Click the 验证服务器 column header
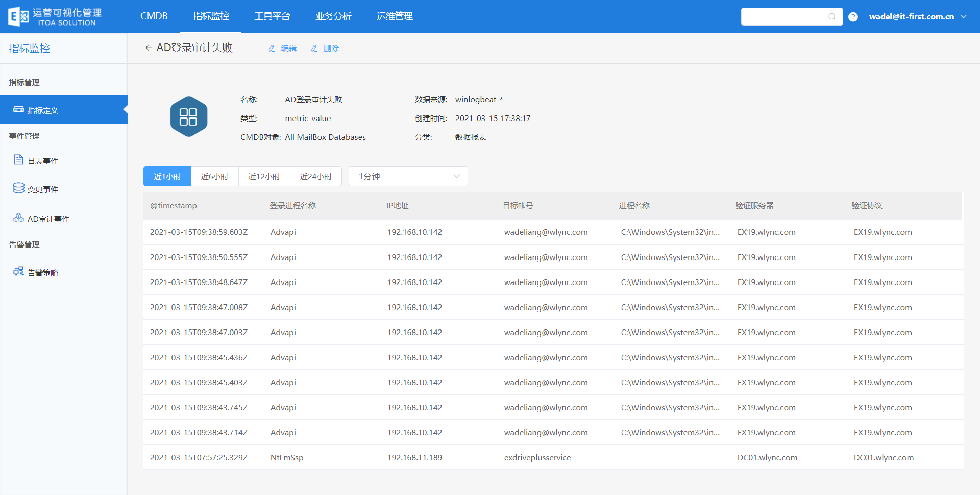This screenshot has height=495, width=980. pos(754,205)
